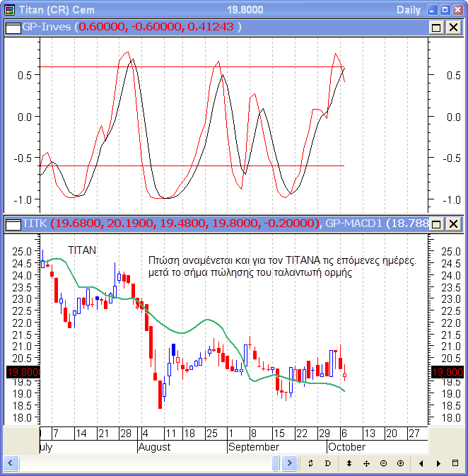This screenshot has height=476, width=468.
Task: Maximize the GP-Inves indicator panel
Action: click(x=436, y=27)
